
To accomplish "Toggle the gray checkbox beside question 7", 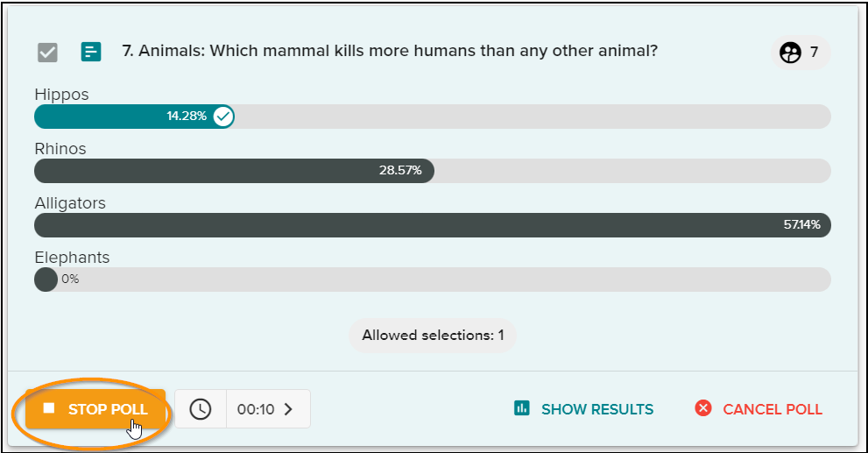I will pos(47,53).
